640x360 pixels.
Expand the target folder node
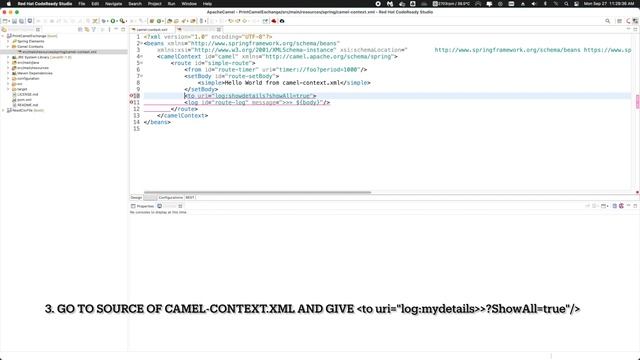click(x=8, y=89)
